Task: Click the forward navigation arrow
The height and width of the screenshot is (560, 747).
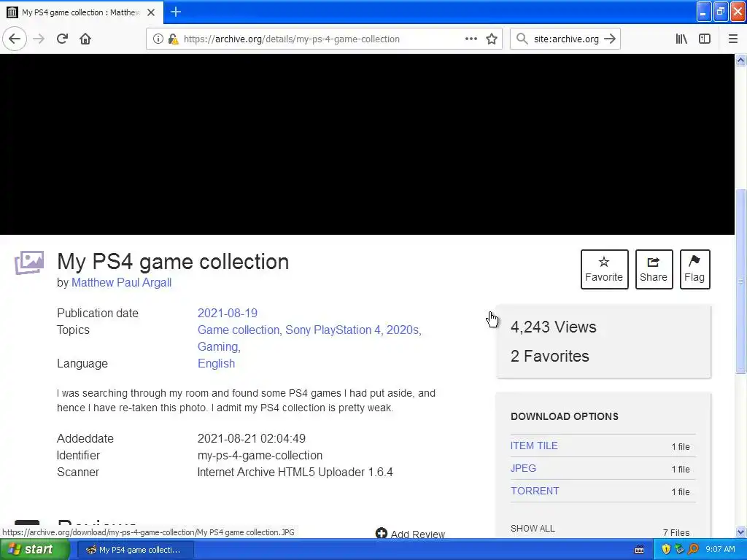Action: pyautogui.click(x=39, y=39)
